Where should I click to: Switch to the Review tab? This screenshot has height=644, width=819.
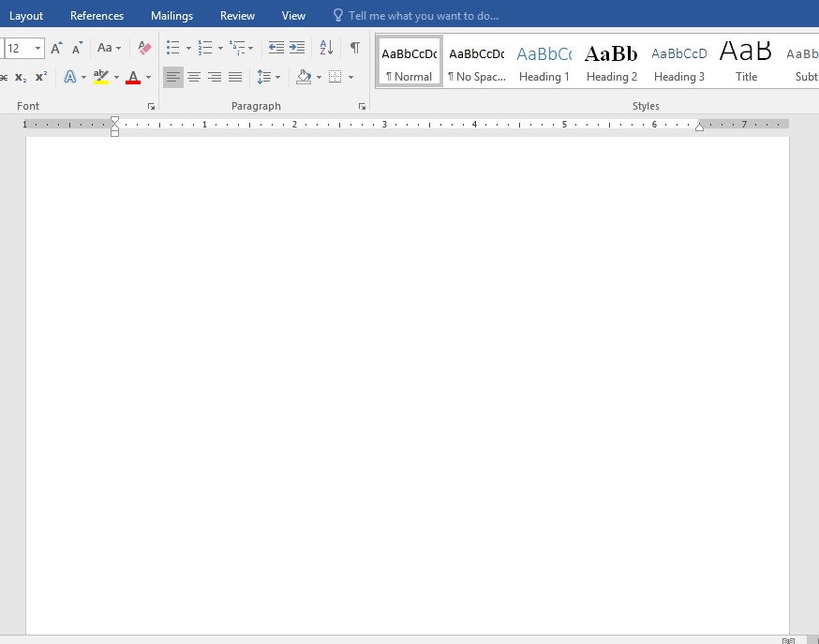237,16
